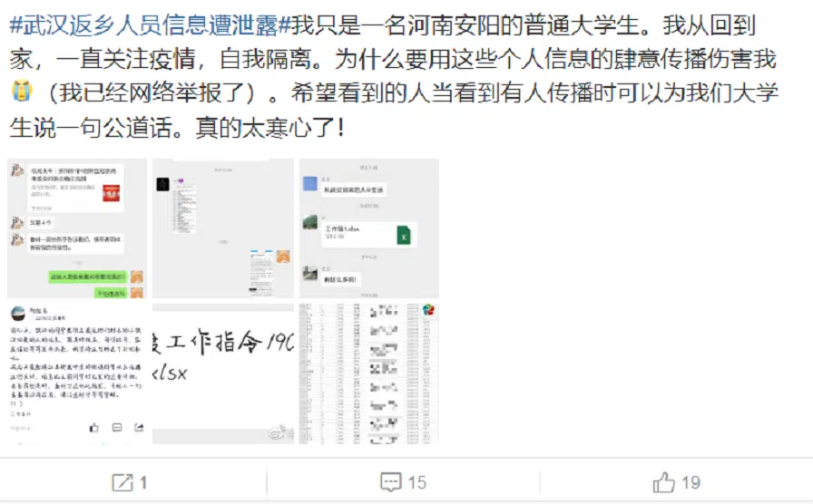Viewport: 813px width, 504px height.
Task: Click the share arrow icon inside the handwritten note image
Action: point(139,427)
